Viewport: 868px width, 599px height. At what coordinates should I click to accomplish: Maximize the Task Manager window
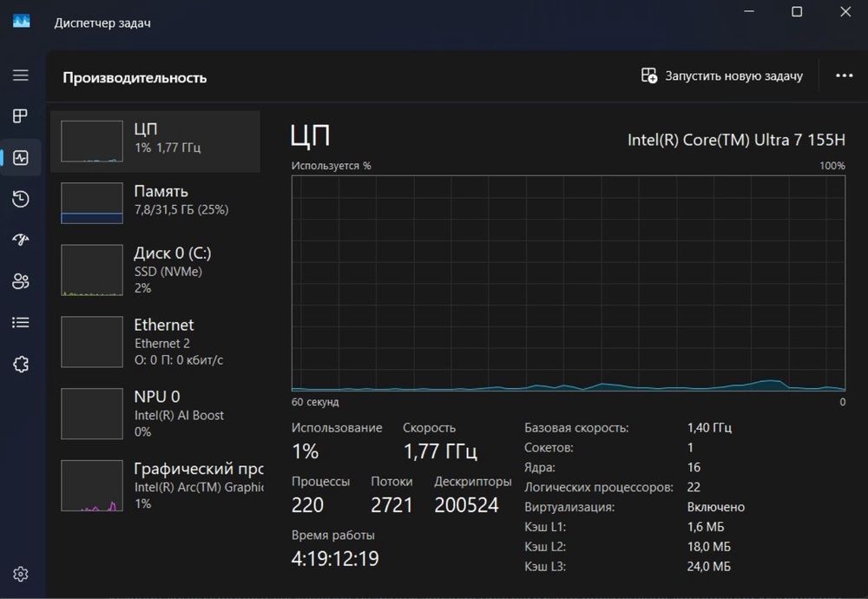pyautogui.click(x=797, y=11)
